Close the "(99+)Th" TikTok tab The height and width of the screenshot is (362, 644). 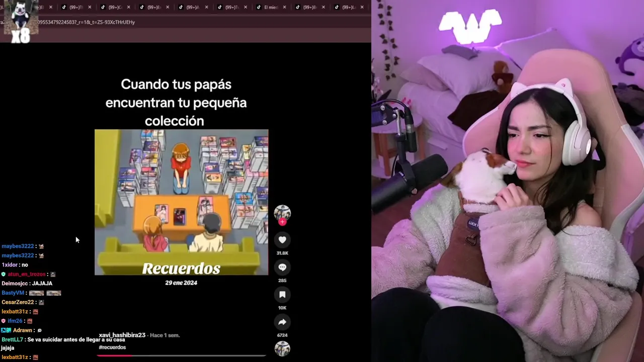(90, 8)
